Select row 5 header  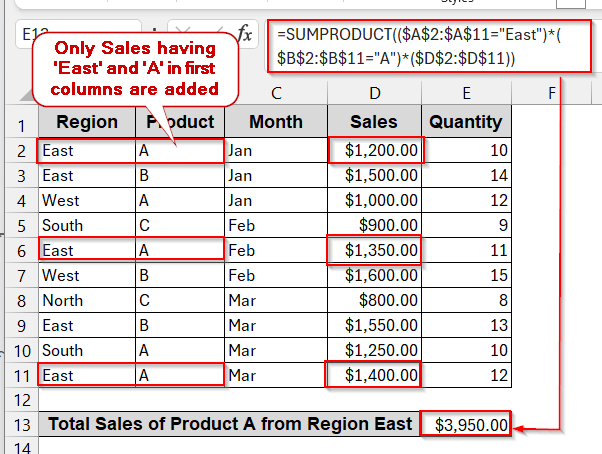18,225
